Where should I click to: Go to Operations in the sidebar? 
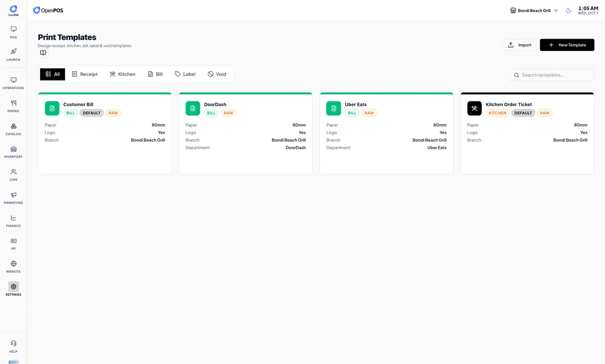[13, 84]
